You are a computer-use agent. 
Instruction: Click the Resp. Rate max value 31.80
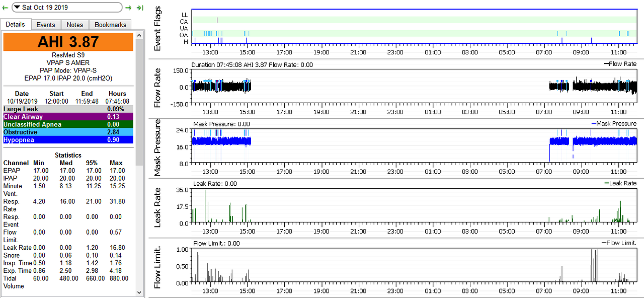(117, 202)
